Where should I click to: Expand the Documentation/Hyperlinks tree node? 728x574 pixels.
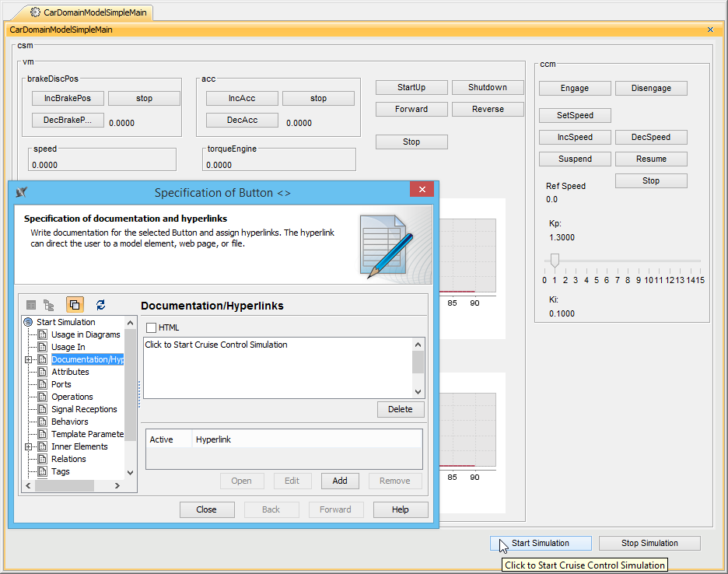coord(29,359)
